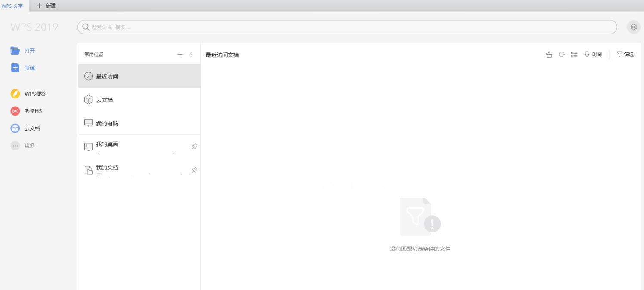
Task: Select 我的桌面 location
Action: coord(139,147)
